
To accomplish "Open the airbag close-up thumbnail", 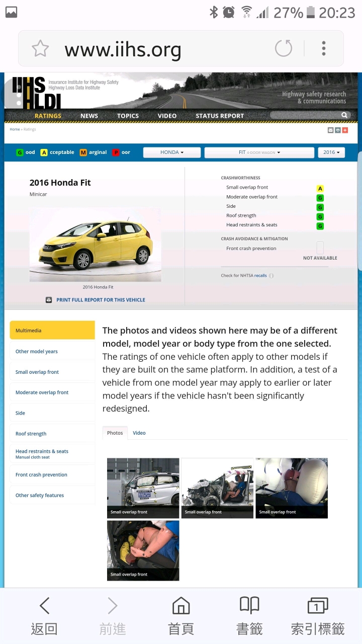I will point(292,488).
